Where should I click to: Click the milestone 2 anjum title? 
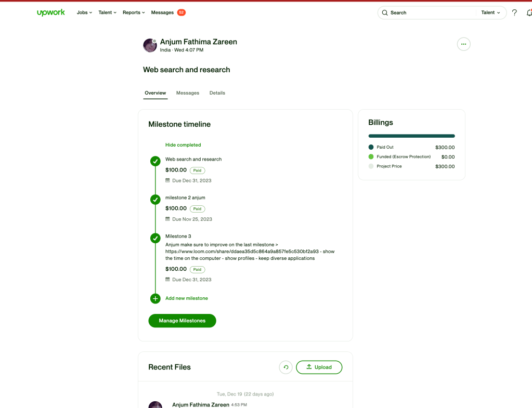(x=185, y=198)
